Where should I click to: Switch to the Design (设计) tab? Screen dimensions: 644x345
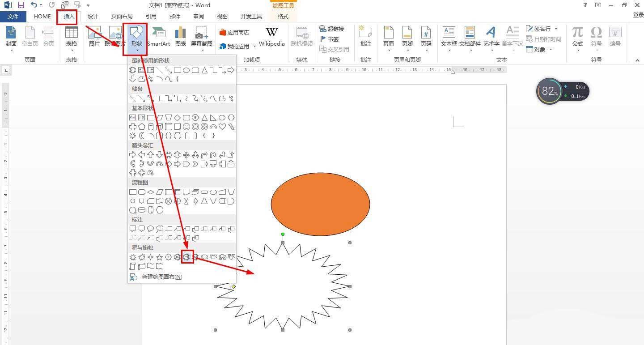pos(93,17)
